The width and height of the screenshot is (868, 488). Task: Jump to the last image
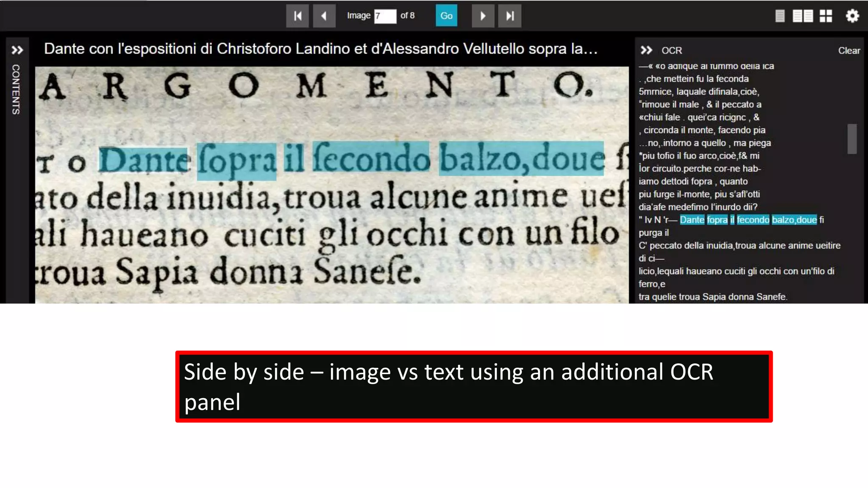pos(510,16)
